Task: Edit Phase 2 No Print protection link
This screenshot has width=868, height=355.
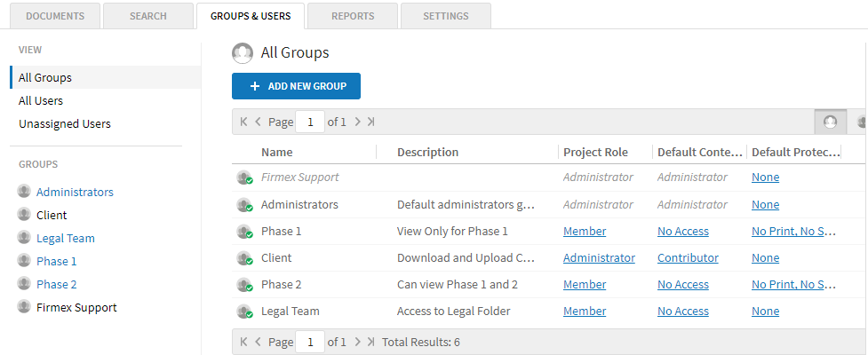Action: 793,284
